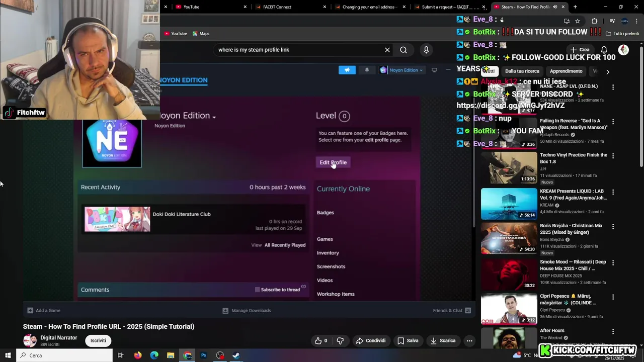The height and width of the screenshot is (362, 644).
Task: Clear the YouTube search text with X
Action: click(387, 50)
